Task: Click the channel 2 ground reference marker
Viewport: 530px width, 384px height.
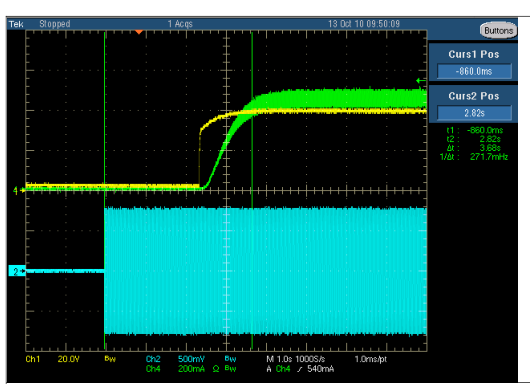Action: click(17, 271)
